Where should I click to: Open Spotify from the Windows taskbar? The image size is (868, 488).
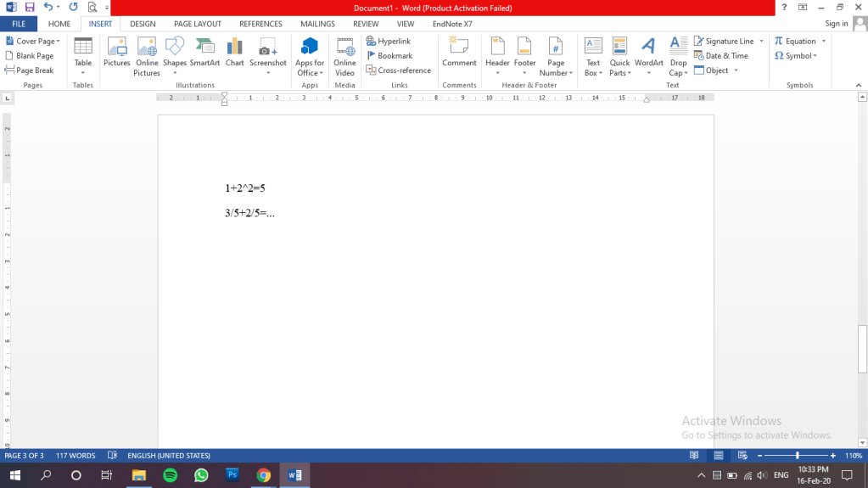coord(170,475)
